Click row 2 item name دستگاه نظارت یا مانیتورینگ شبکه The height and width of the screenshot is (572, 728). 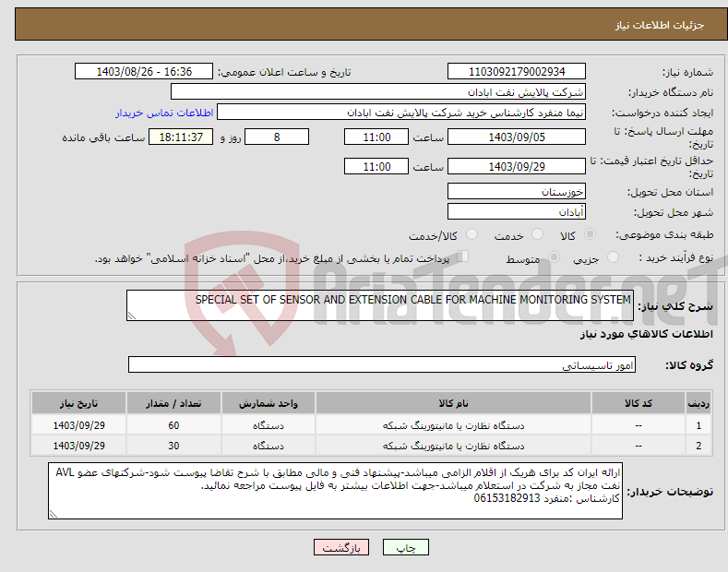coord(453,446)
